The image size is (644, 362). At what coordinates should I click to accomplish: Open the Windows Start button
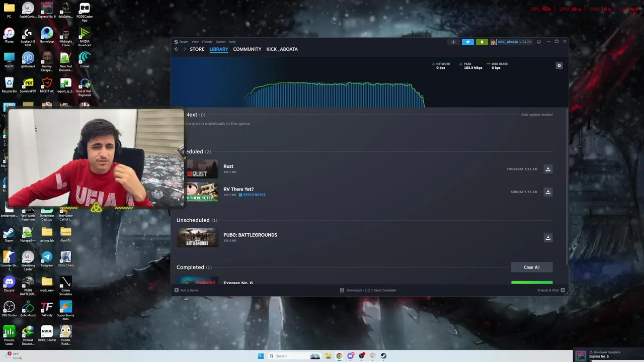[261, 356]
